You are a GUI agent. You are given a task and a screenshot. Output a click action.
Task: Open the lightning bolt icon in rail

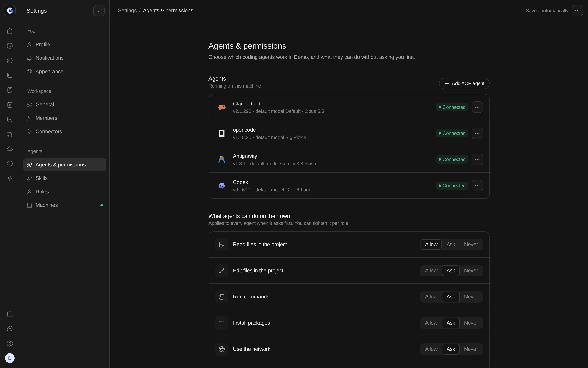click(10, 178)
